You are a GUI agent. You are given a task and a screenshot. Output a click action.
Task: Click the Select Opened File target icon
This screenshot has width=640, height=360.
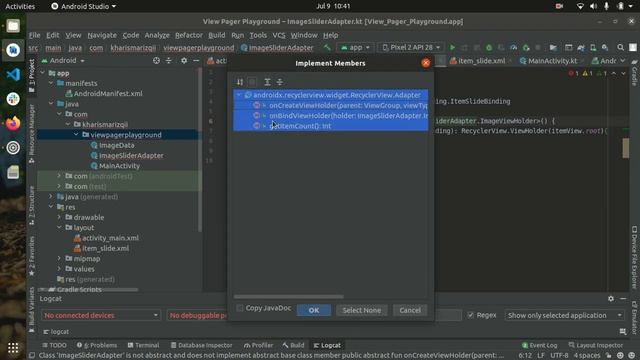(156, 60)
